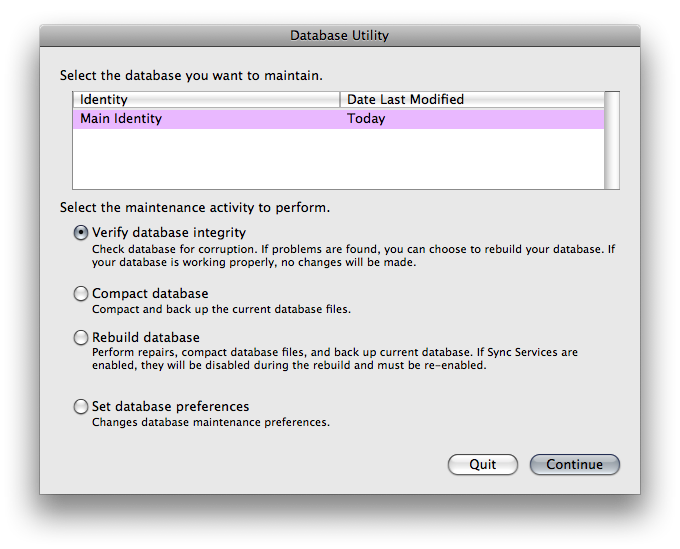Click the Check database for corruption description

353,256
